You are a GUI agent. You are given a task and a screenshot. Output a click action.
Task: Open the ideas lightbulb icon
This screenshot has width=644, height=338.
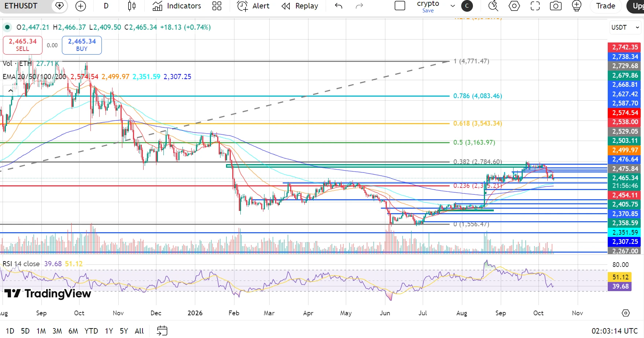[x=577, y=6]
